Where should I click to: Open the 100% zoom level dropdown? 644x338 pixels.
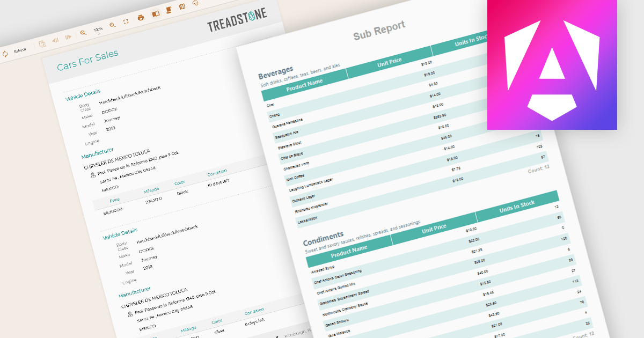98,30
